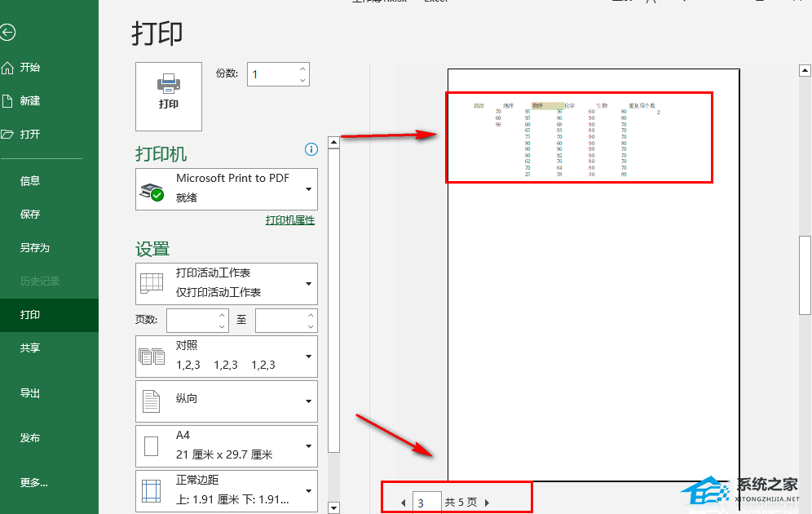
Task: Expand the 对照 collation dropdown
Action: click(x=227, y=357)
